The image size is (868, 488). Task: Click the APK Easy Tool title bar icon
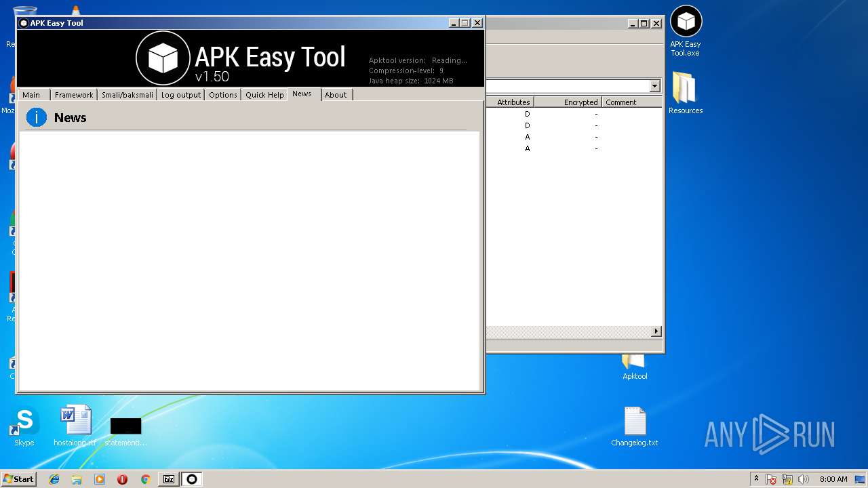[24, 23]
